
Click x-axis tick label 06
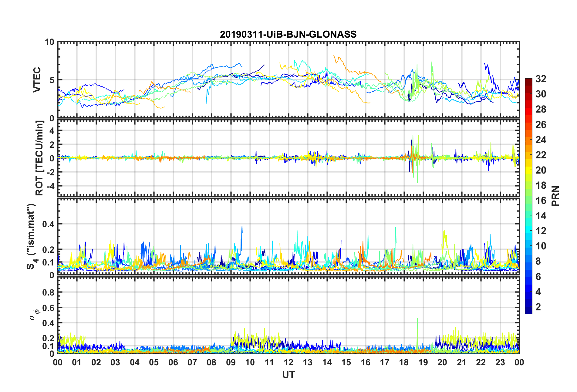pos(173,362)
